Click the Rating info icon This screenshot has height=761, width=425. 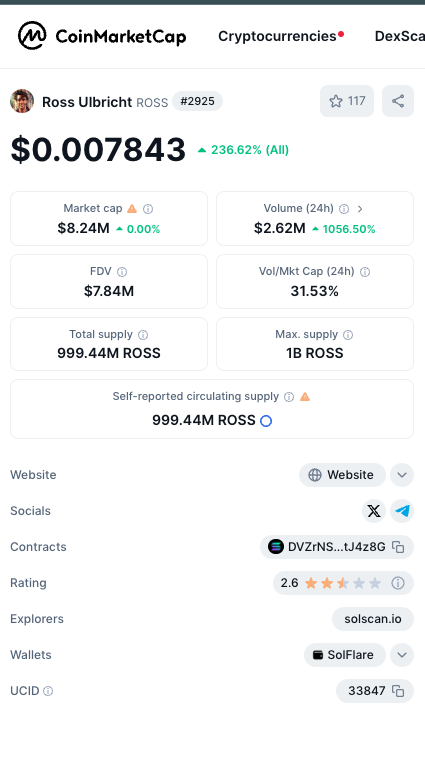[x=398, y=583]
